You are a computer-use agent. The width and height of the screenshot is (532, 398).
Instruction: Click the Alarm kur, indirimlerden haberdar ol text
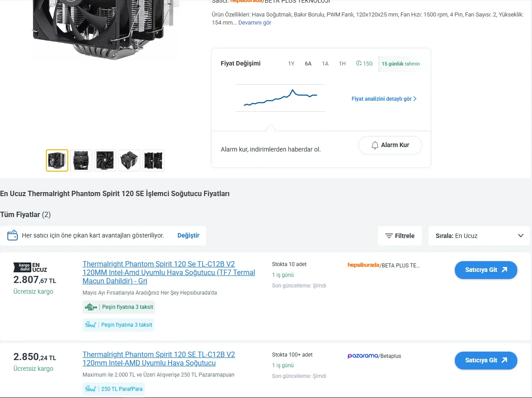271,149
